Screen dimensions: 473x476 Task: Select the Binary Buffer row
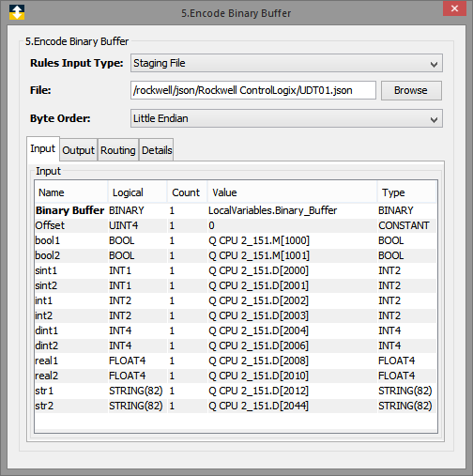236,210
